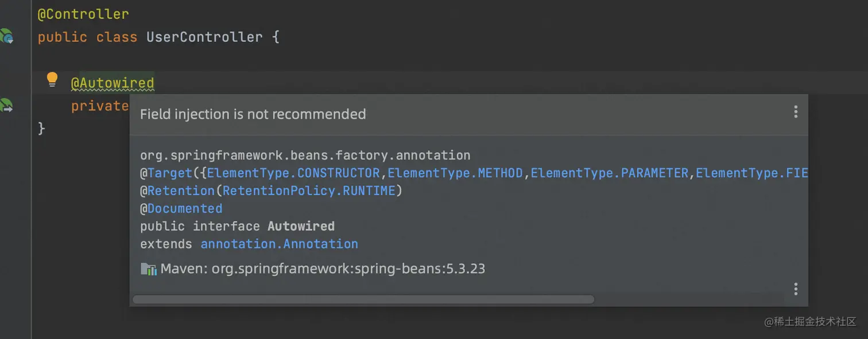This screenshot has height=339, width=868.
Task: Click the horizontal scrollbar in the documentation popup
Action: [363, 299]
